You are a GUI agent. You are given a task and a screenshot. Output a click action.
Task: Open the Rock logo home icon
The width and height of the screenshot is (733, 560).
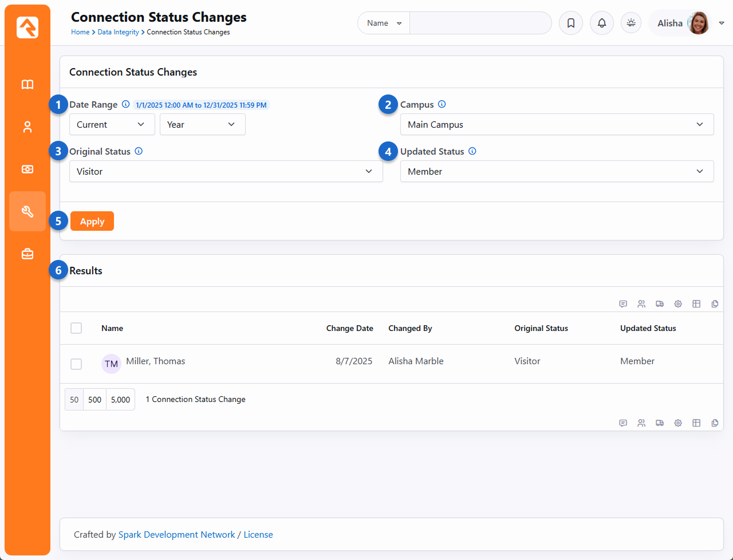pyautogui.click(x=27, y=27)
